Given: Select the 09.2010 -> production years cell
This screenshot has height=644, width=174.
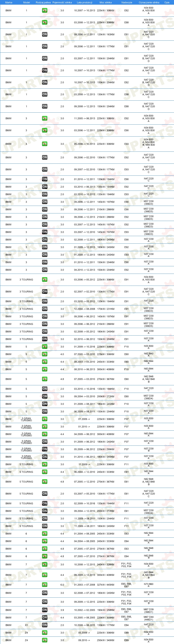Looking at the screenshot, I should pyautogui.click(x=84, y=640).
